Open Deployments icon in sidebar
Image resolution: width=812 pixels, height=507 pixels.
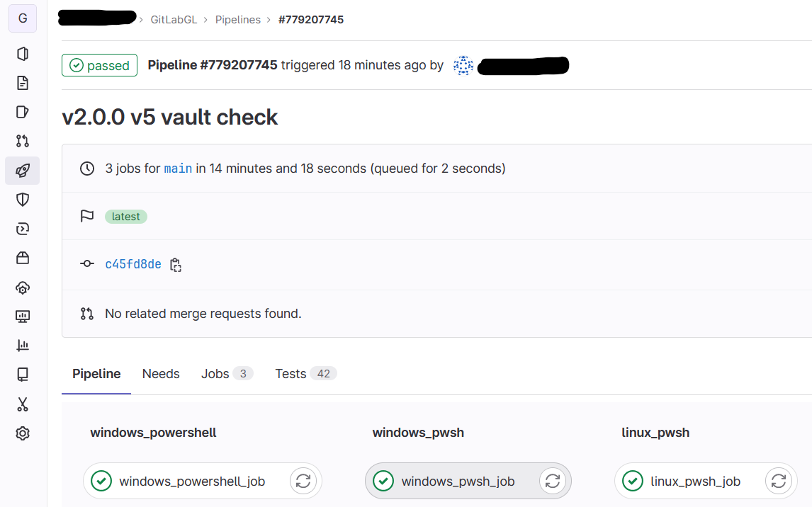tap(22, 229)
